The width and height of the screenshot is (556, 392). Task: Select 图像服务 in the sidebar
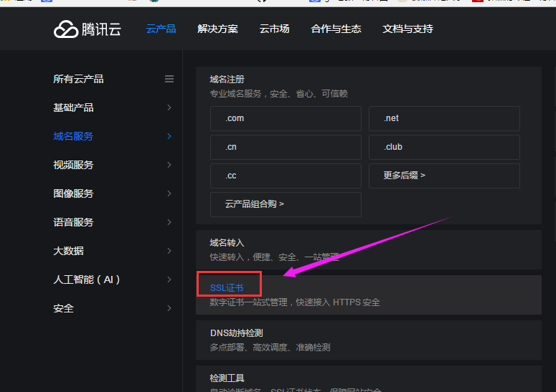point(73,193)
